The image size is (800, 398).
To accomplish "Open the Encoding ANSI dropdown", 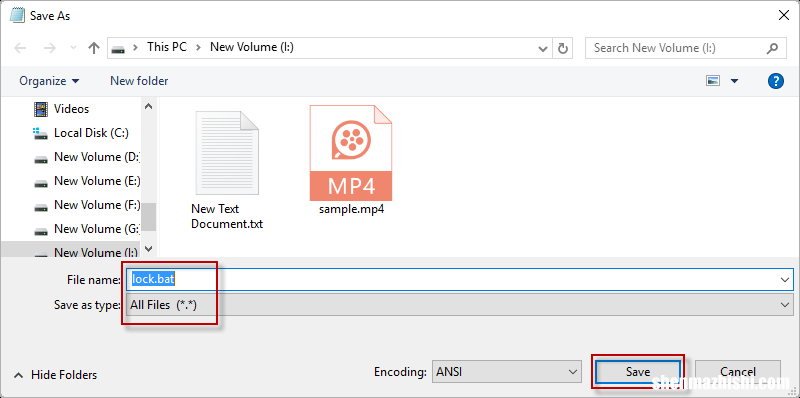I will [x=507, y=371].
